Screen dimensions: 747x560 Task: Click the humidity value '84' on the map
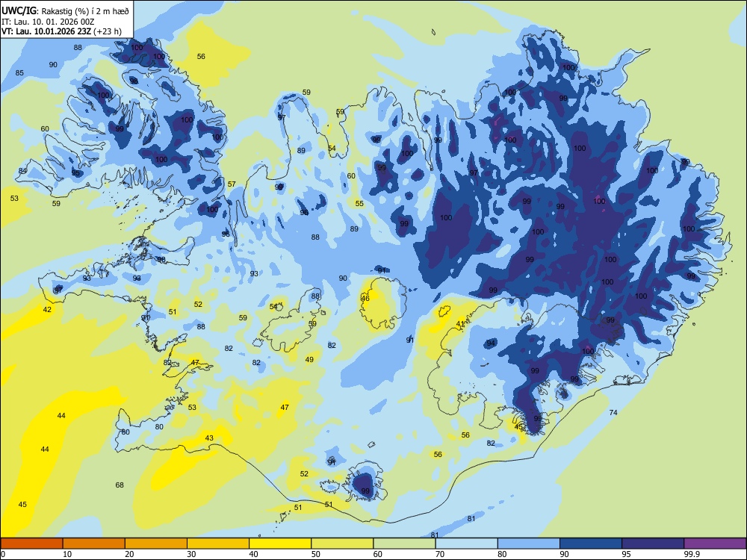(22, 171)
